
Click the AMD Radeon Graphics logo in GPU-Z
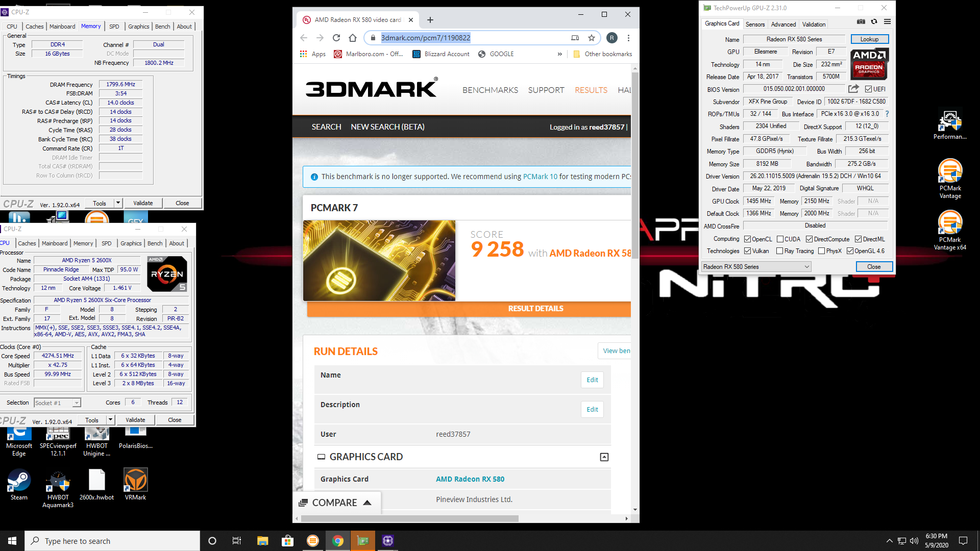click(869, 64)
